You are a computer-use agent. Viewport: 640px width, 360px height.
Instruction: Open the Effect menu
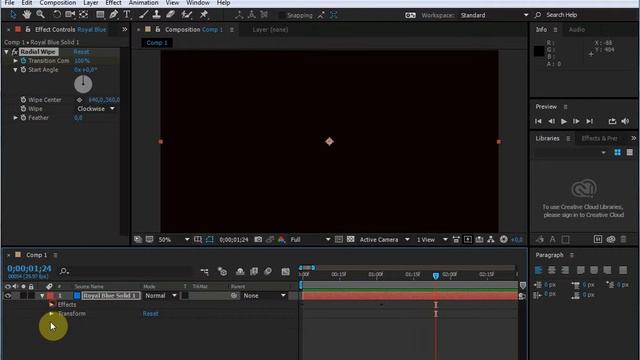pos(113,3)
